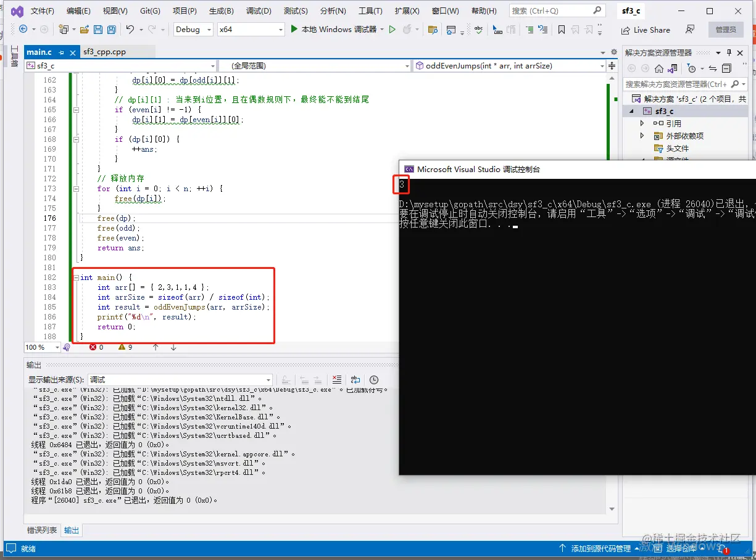Click the 管理员 badge

point(726,30)
